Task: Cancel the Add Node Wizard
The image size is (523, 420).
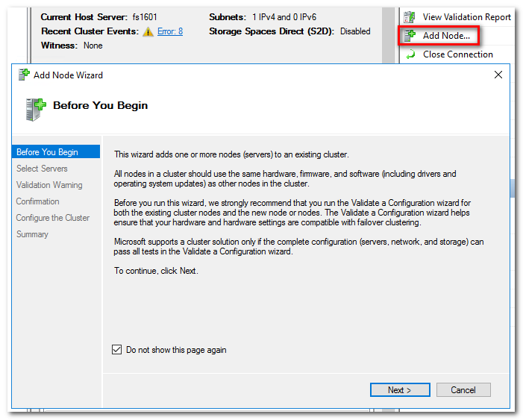Action: 463,390
